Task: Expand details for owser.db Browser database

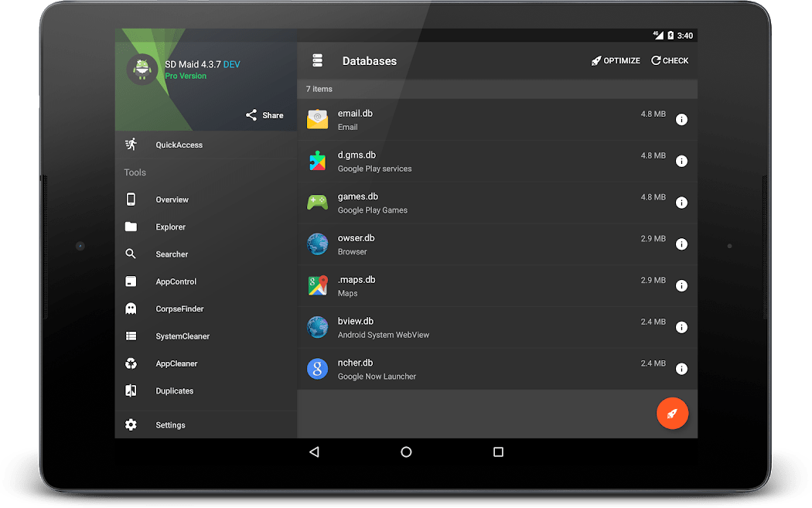Action: pyautogui.click(x=681, y=244)
